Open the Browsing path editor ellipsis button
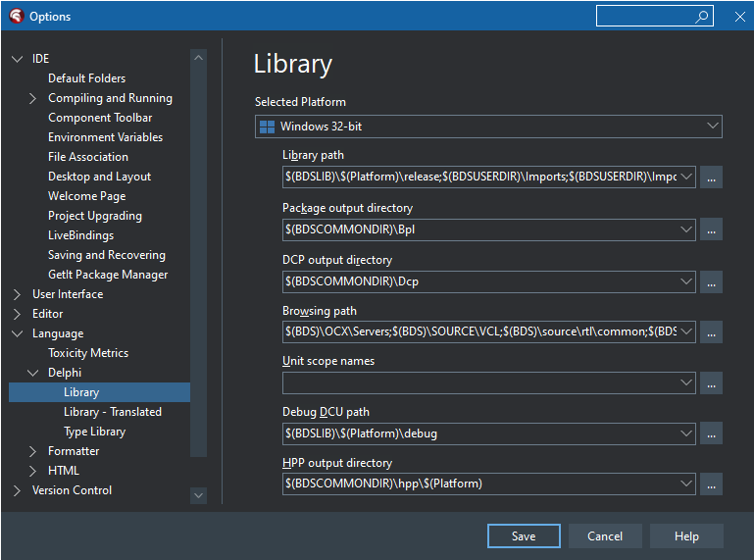 [711, 331]
